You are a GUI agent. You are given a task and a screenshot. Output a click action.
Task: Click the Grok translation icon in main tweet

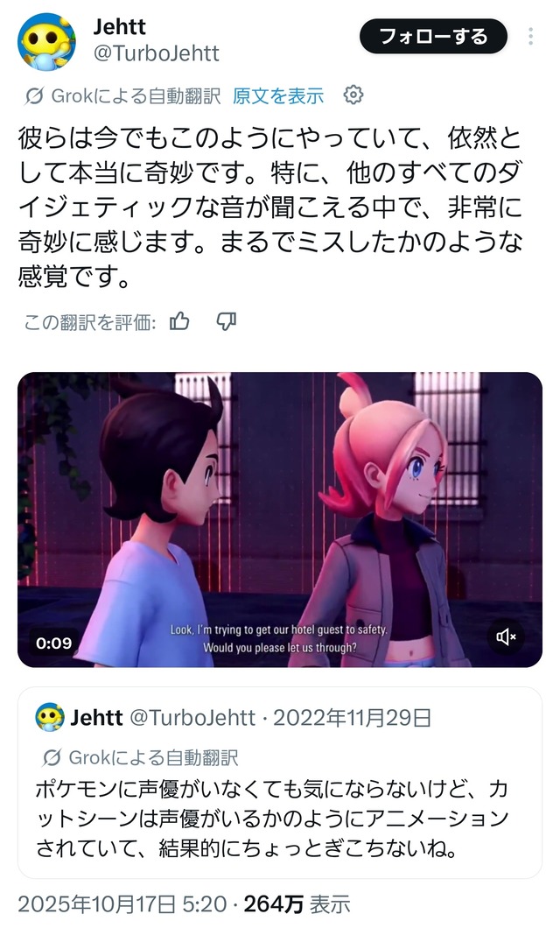click(34, 96)
